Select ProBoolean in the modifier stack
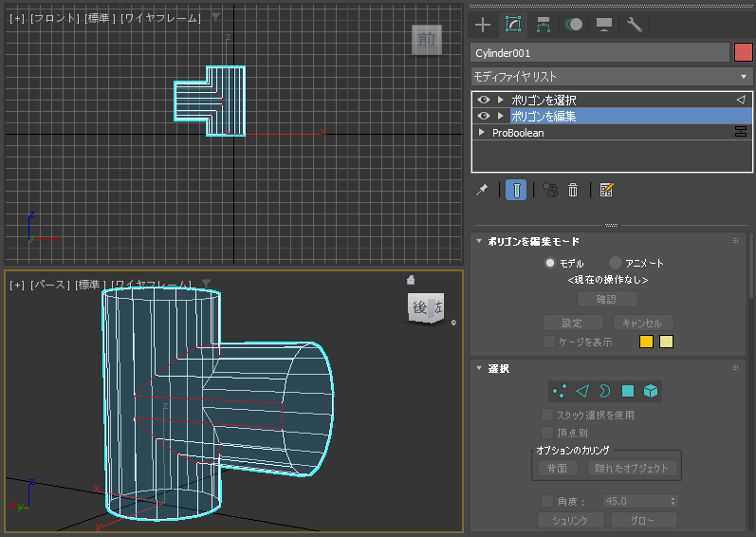 [518, 133]
